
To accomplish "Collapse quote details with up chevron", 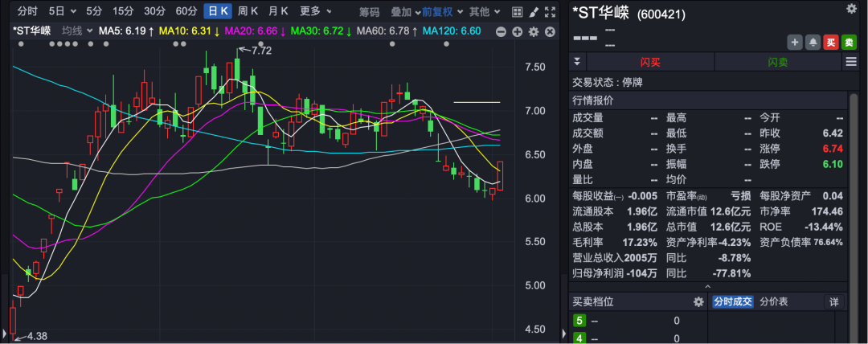I will point(707,286).
